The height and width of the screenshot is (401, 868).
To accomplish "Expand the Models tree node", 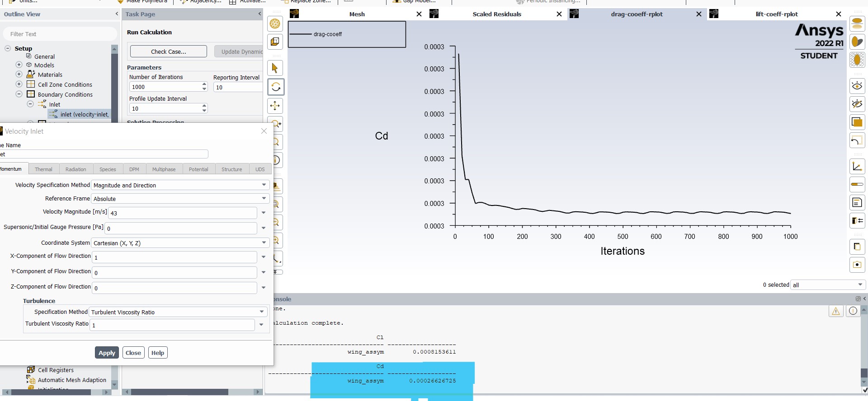I will tap(19, 65).
